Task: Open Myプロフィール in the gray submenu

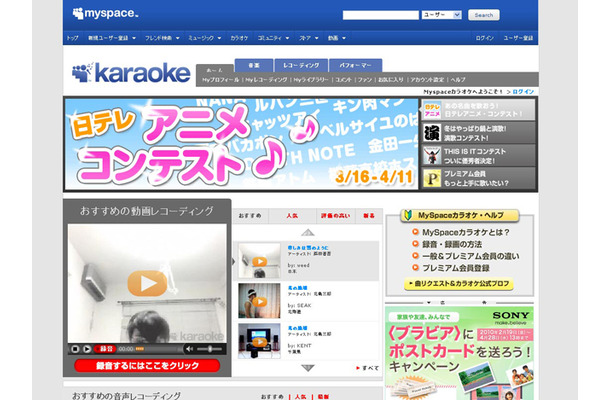Action: coord(221,79)
